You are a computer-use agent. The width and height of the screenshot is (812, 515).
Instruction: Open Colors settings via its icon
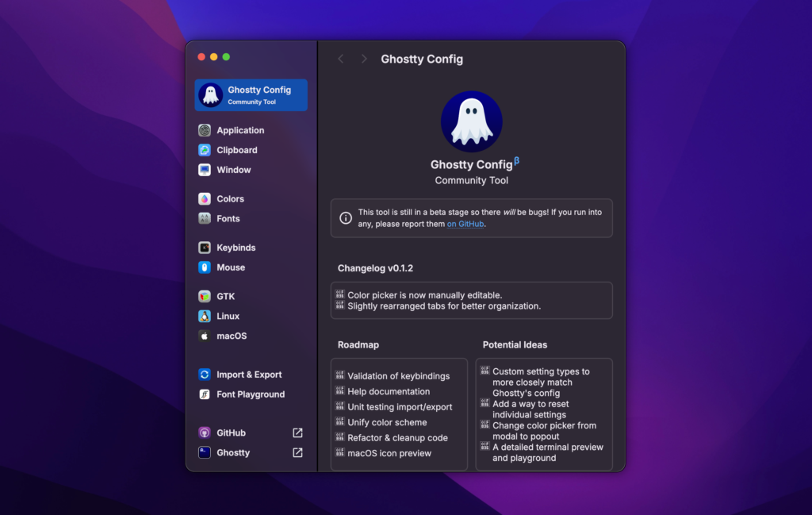tap(205, 199)
